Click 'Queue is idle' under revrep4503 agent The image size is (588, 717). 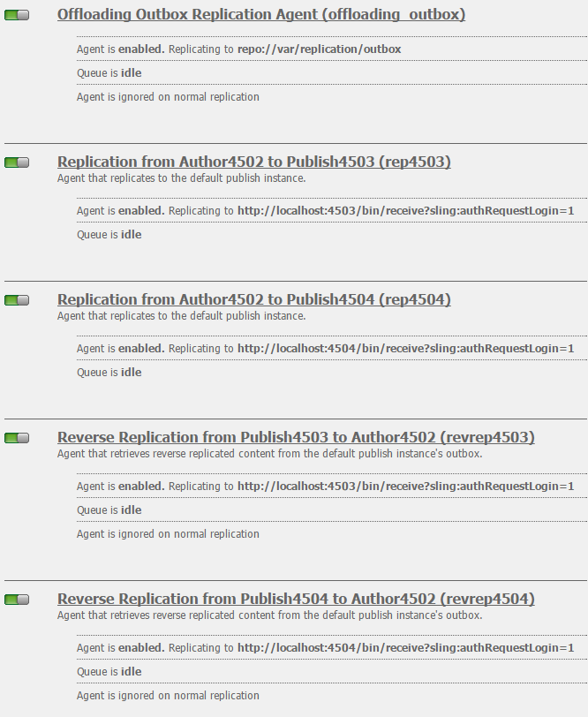click(109, 510)
